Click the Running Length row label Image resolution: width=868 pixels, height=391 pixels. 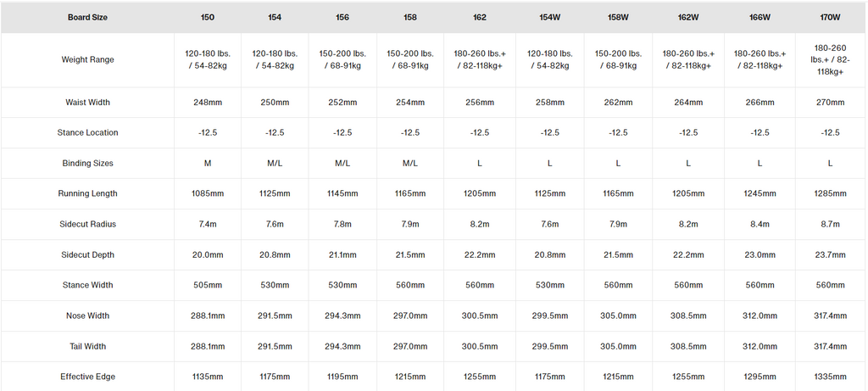click(87, 193)
